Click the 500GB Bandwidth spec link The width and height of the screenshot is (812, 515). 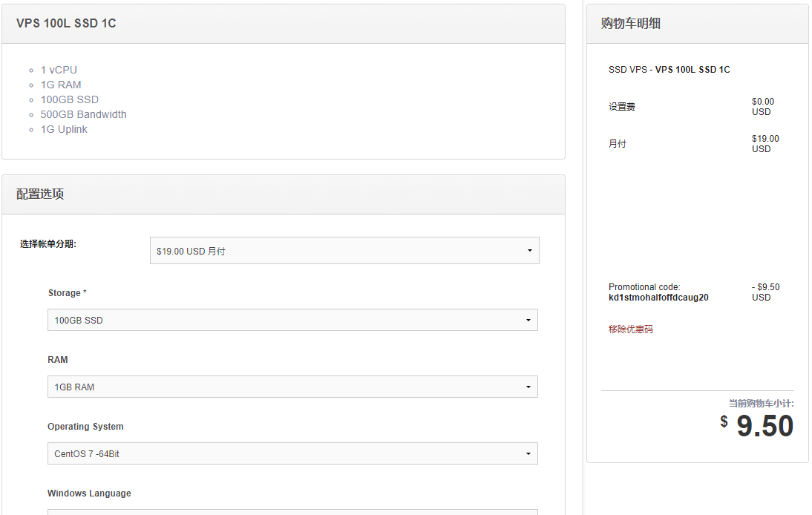[x=83, y=114]
